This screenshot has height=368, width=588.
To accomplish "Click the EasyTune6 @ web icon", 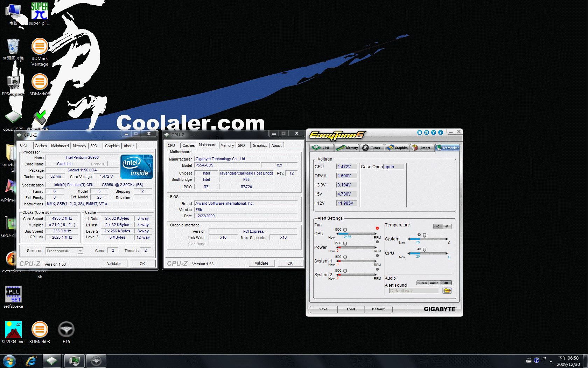I will tap(426, 132).
